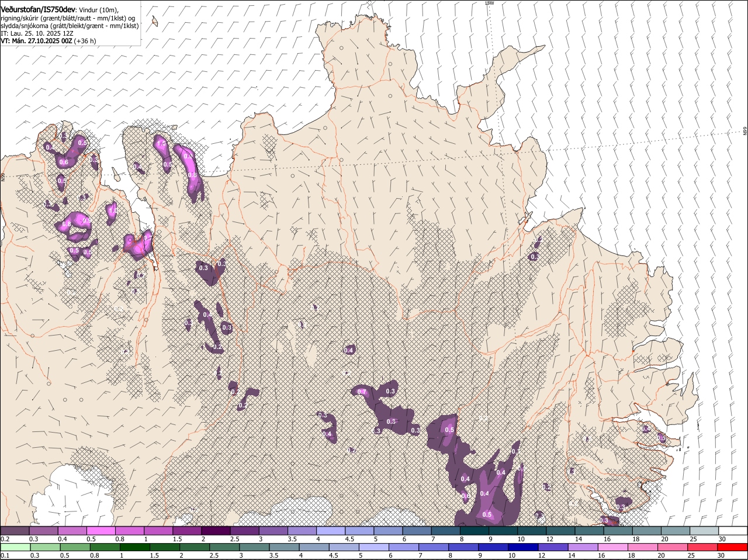Pick lower-row grey-blue swatch between 4 and 4.5
Screen dimensions: 748x560
(x=315, y=547)
